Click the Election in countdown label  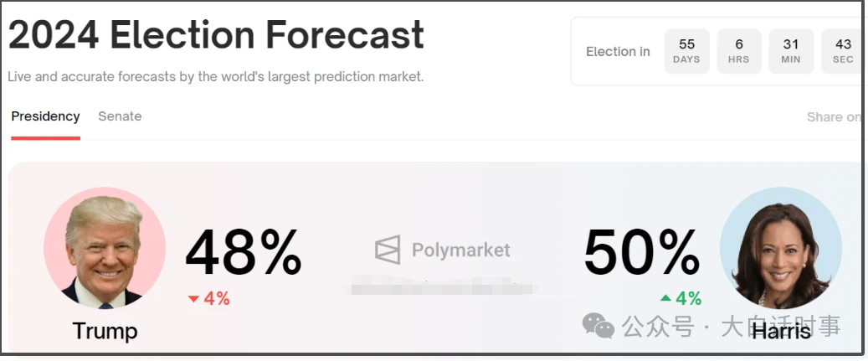[618, 52]
